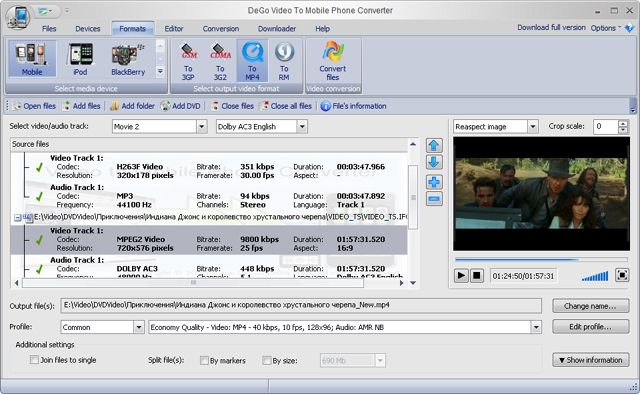Click the Open files toolbar button

[34, 106]
